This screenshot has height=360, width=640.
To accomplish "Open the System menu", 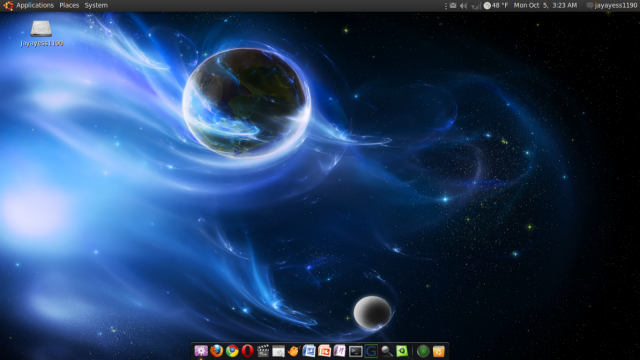I will (96, 5).
